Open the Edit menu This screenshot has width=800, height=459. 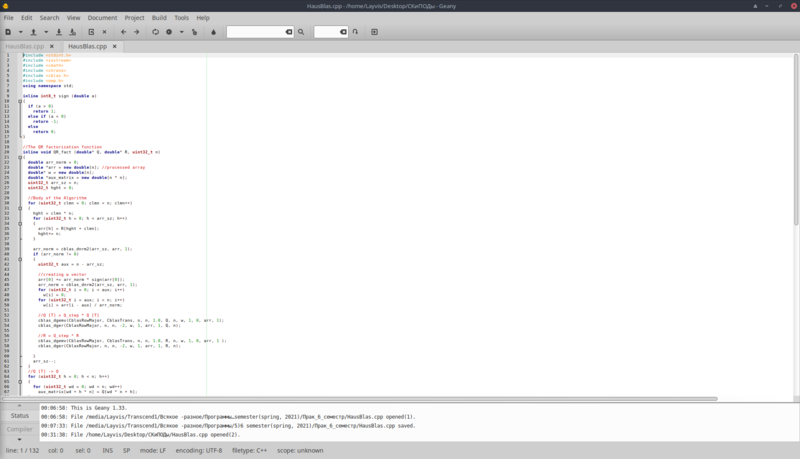27,17
